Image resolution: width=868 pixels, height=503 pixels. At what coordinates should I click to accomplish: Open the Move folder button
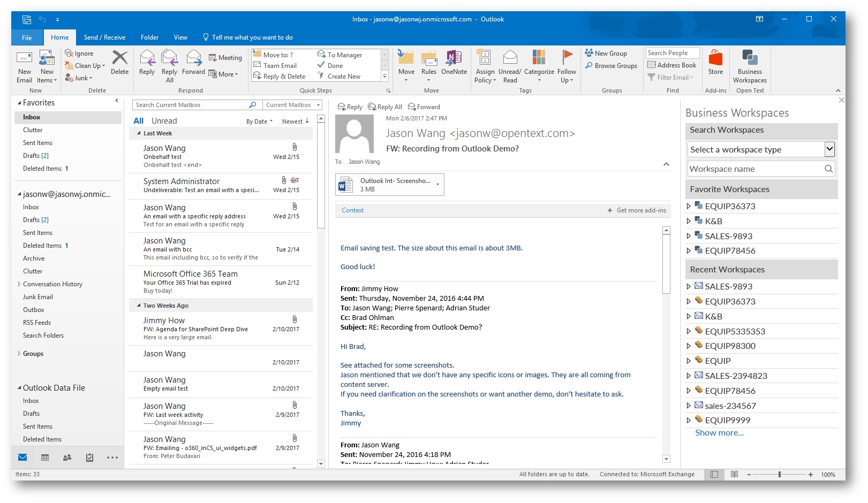pos(406,67)
